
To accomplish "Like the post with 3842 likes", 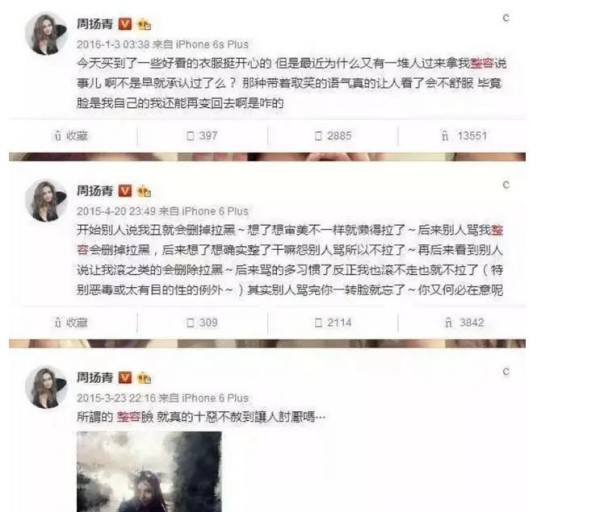I will (x=464, y=323).
